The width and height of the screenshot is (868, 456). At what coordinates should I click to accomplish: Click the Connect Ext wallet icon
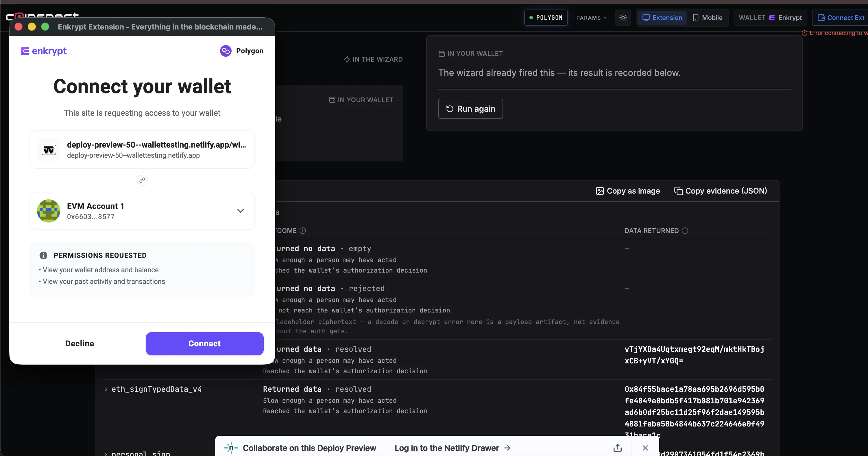[x=821, y=18]
